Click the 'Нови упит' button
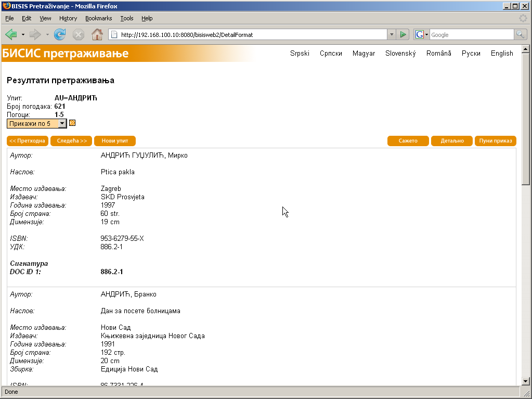This screenshot has height=399, width=532. 114,141
